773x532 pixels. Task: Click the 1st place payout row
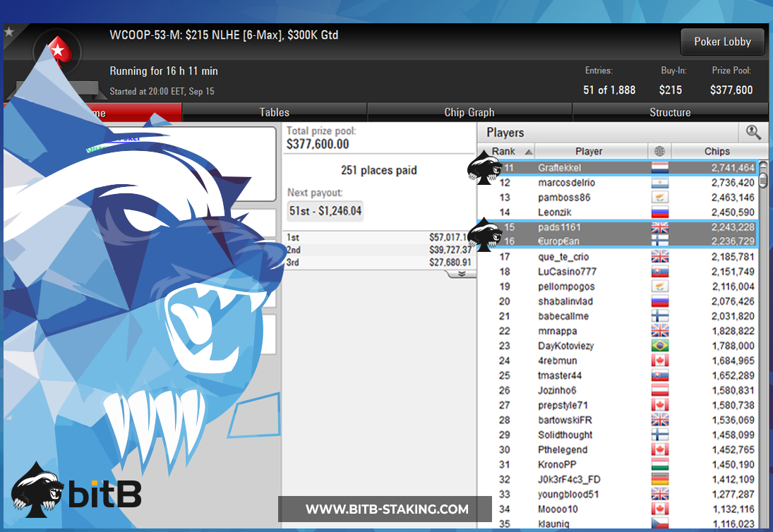coord(378,238)
